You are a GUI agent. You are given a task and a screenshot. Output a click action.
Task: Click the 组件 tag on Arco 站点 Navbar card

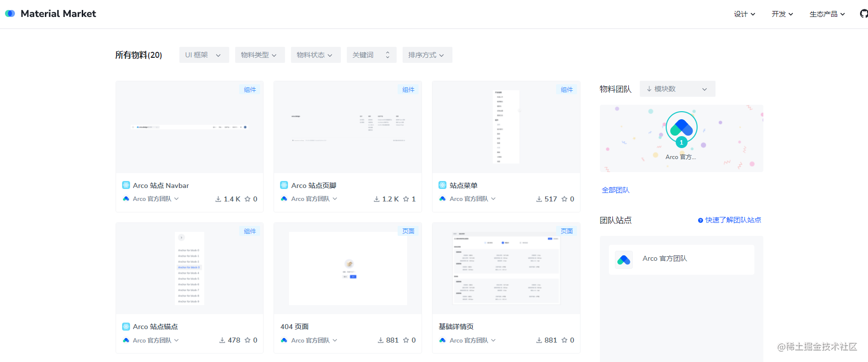pyautogui.click(x=250, y=90)
